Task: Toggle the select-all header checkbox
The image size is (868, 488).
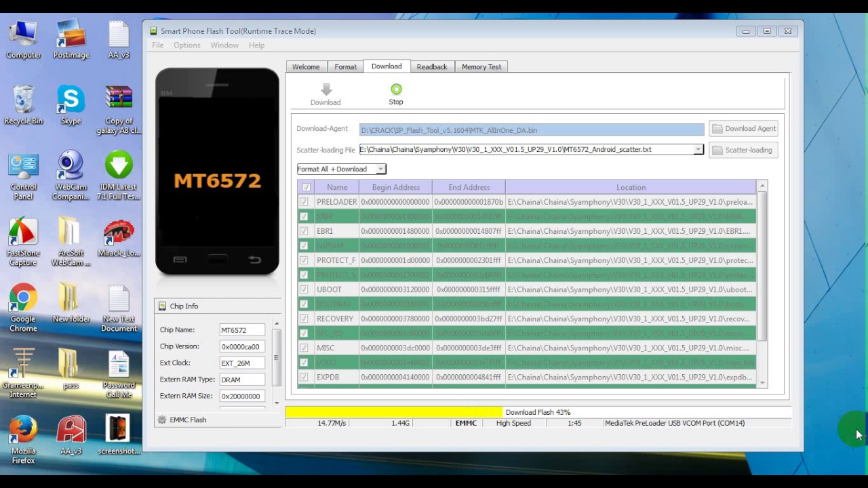Action: pos(307,188)
